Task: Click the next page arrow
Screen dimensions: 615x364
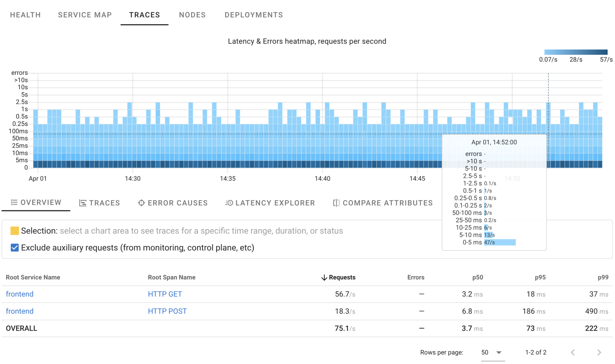Action: (x=599, y=352)
